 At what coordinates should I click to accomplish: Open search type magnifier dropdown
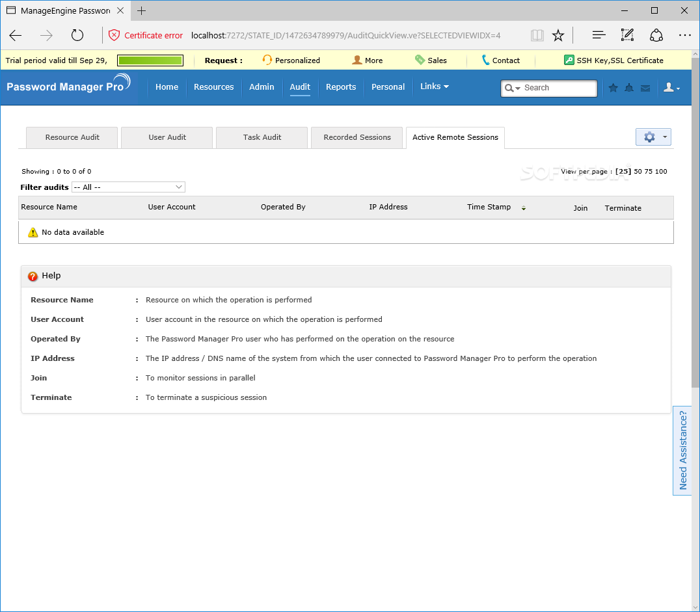[513, 88]
